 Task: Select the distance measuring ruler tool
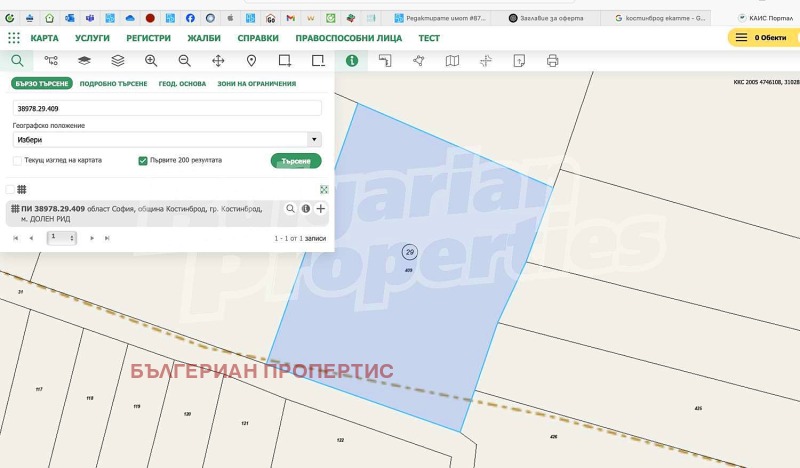(385, 61)
